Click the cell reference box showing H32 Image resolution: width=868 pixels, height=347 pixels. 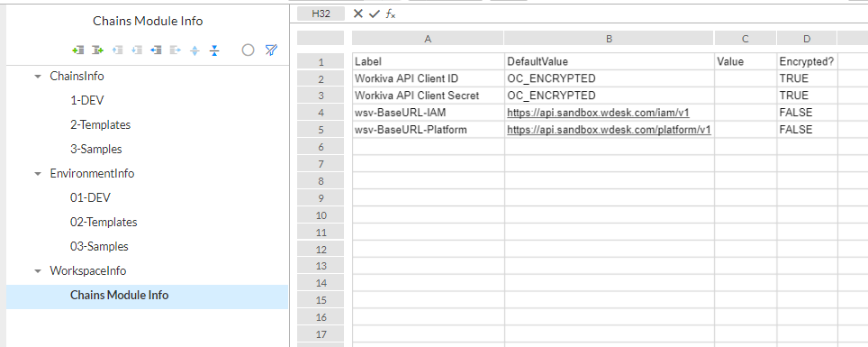pos(321,14)
